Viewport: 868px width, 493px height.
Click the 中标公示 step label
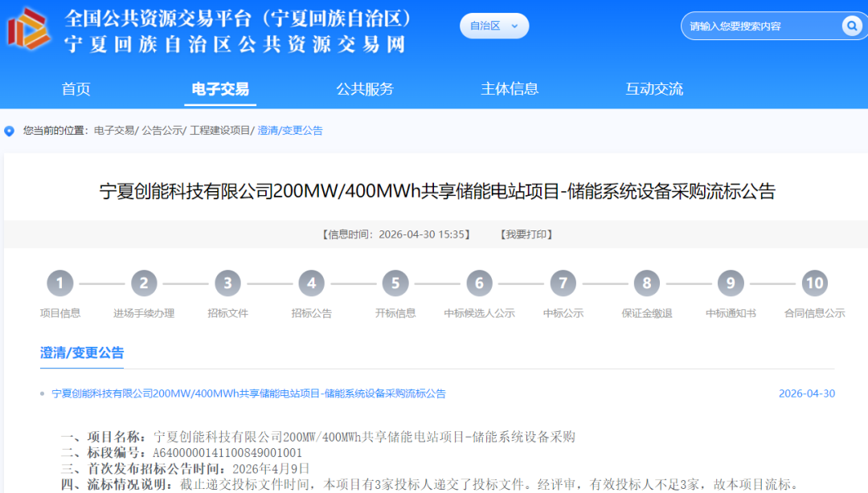(x=563, y=313)
